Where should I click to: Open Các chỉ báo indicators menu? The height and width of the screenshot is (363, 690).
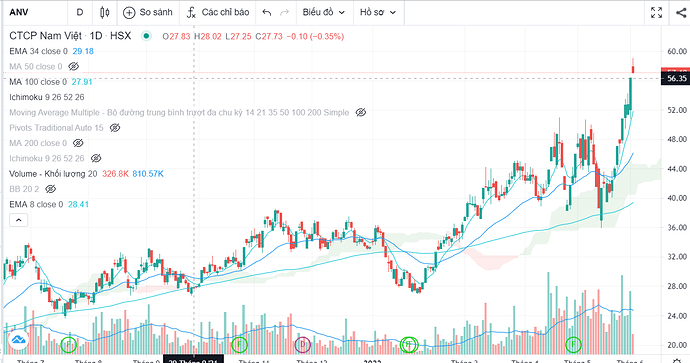[218, 12]
